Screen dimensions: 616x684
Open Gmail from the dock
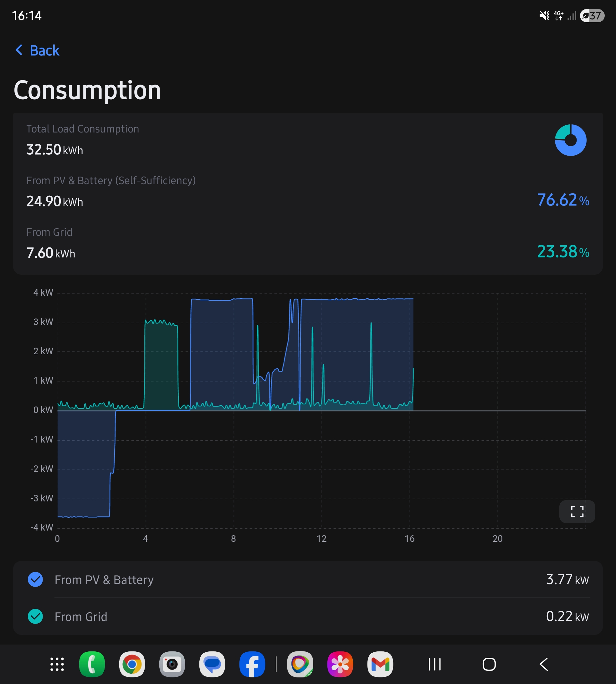[x=380, y=664]
